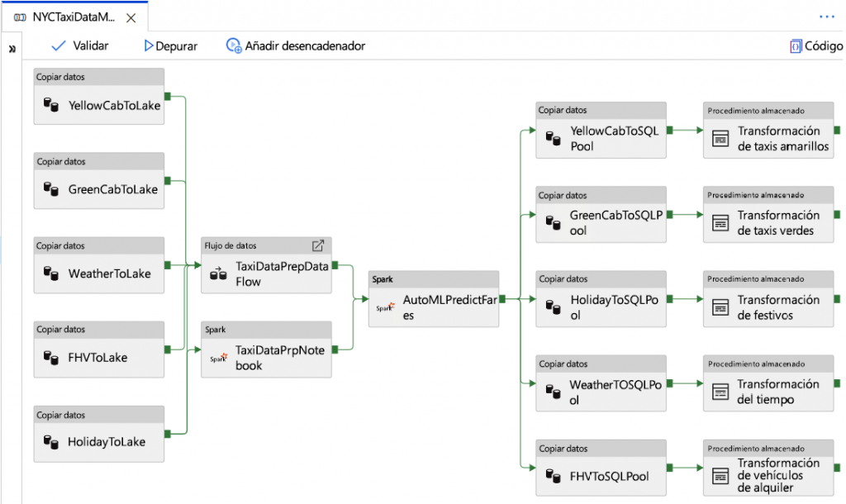Click the data flow icon on TaxiDataPrepDataFlow
This screenshot has height=504, width=846.
218,273
